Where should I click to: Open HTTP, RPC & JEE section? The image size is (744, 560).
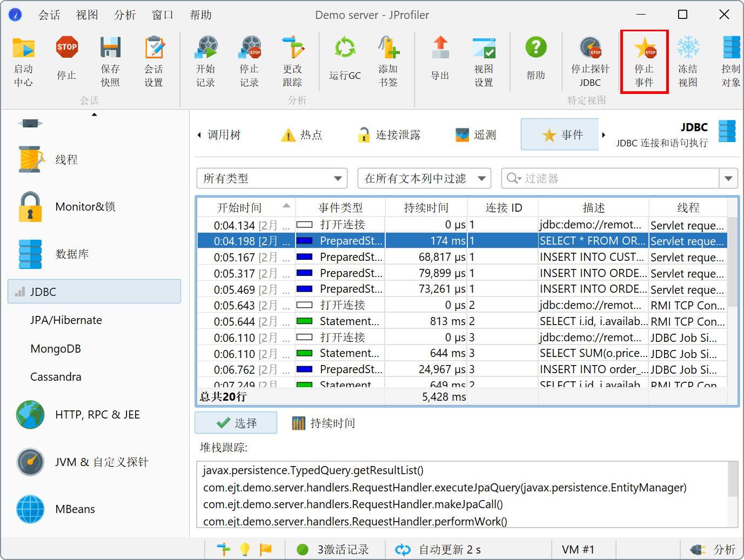pyautogui.click(x=79, y=415)
